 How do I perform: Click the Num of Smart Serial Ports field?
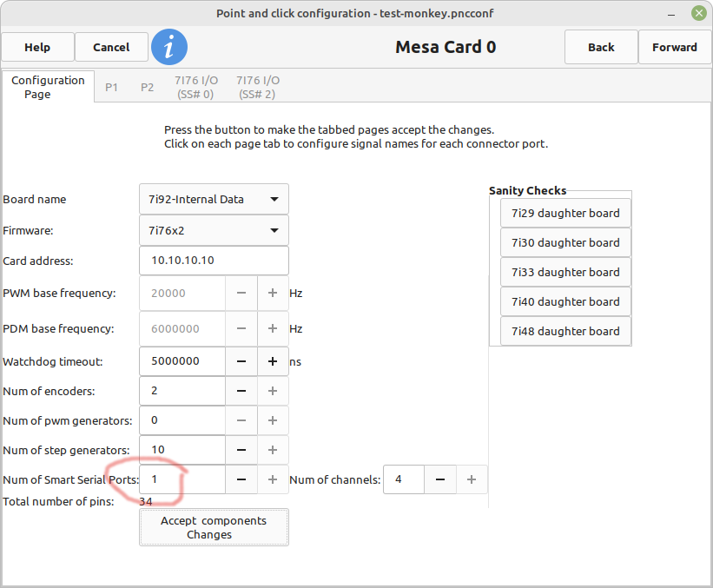[182, 479]
